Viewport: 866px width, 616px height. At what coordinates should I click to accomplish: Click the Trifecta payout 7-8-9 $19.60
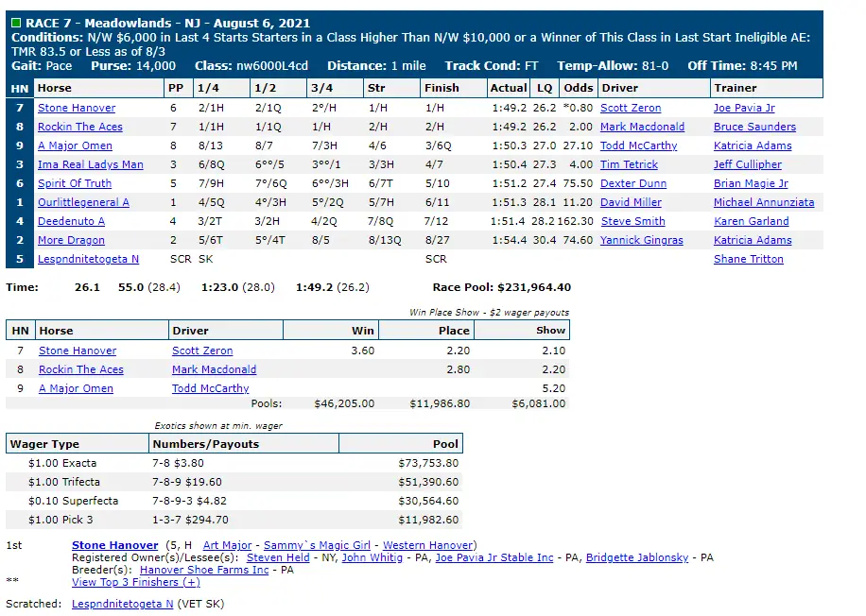coord(187,482)
